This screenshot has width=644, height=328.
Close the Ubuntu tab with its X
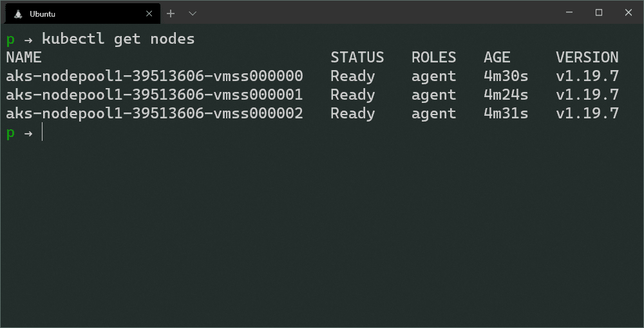click(149, 14)
